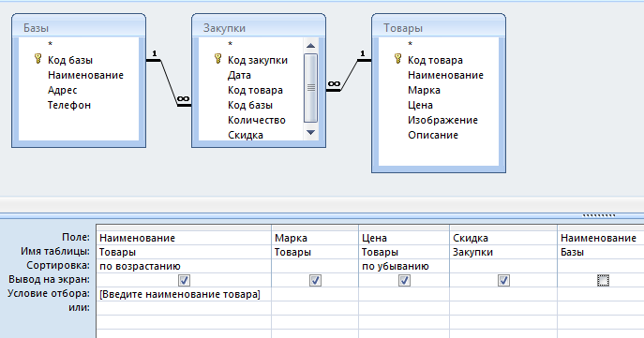Click the column selector bar above Цена

[x=404, y=228]
